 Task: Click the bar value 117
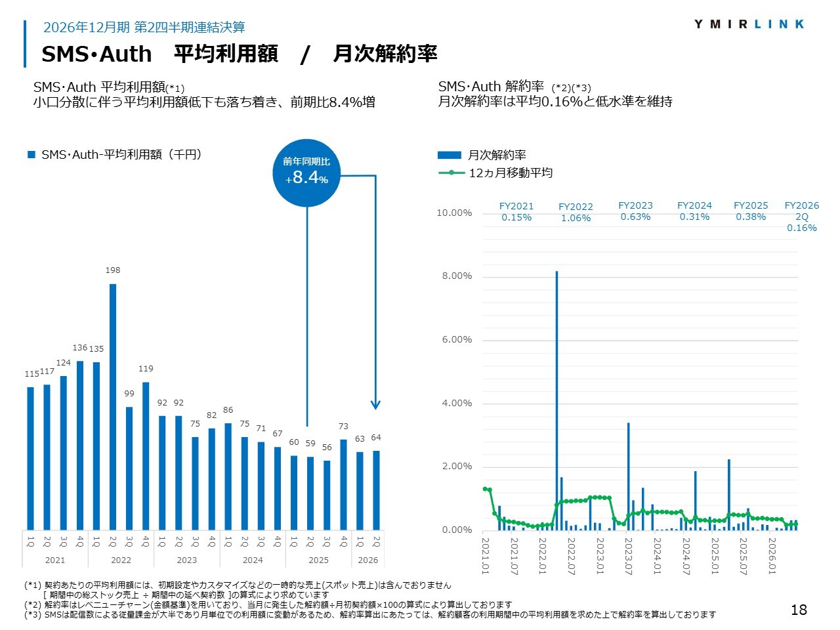point(47,371)
